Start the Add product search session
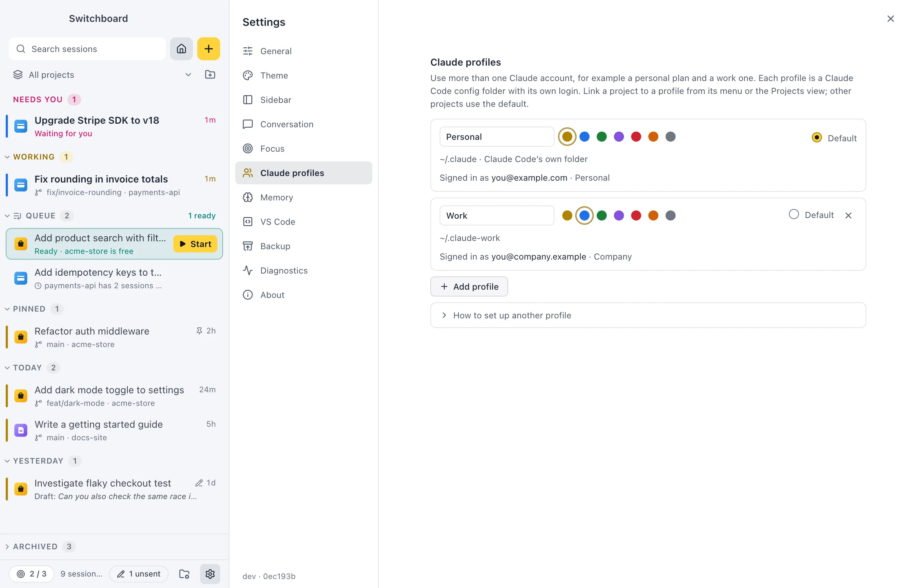 tap(195, 244)
